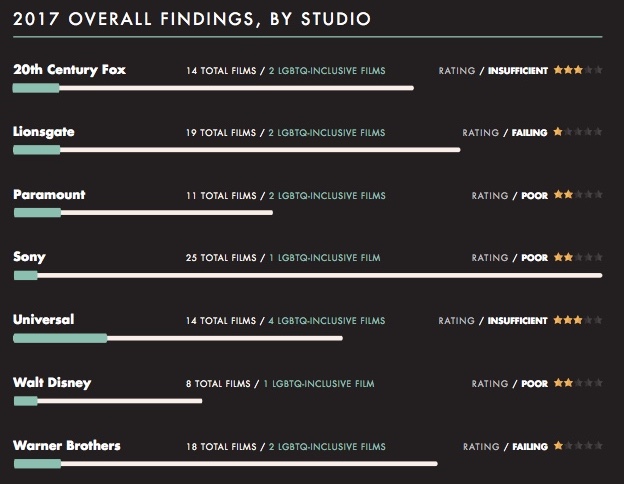The height and width of the screenshot is (484, 624).
Task: Click '4 LGBTQ-INCLUSIVE FILMS' for Universal
Action: point(327,321)
